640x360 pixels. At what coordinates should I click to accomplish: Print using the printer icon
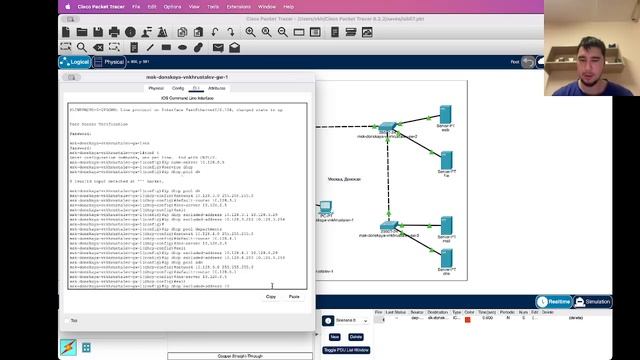[x=114, y=32]
